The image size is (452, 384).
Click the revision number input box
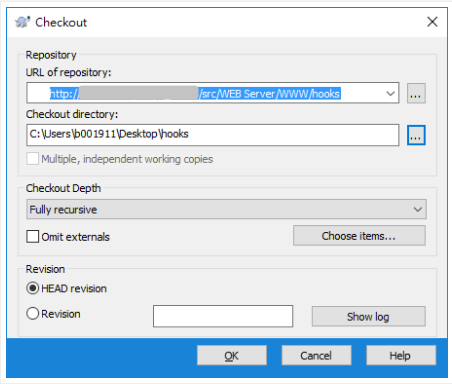(x=223, y=316)
